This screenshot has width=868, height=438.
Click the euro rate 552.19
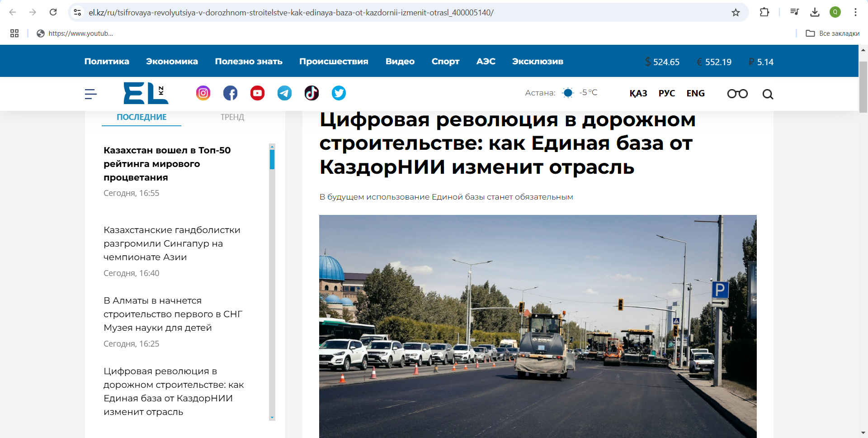(x=714, y=62)
